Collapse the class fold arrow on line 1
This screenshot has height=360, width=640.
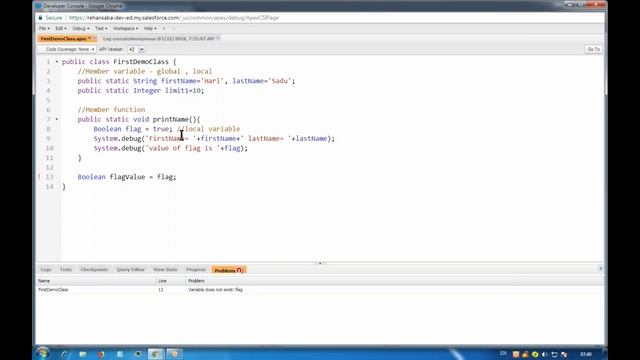pos(57,62)
